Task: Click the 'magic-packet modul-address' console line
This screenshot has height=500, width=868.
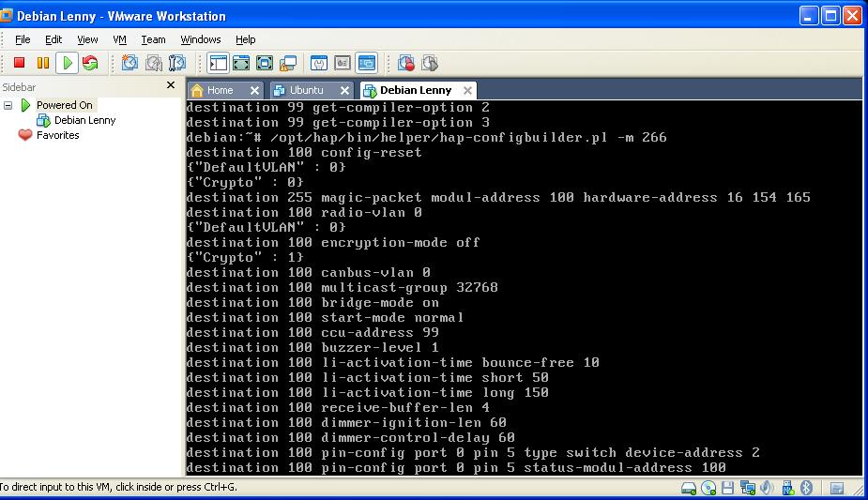Action: click(498, 197)
